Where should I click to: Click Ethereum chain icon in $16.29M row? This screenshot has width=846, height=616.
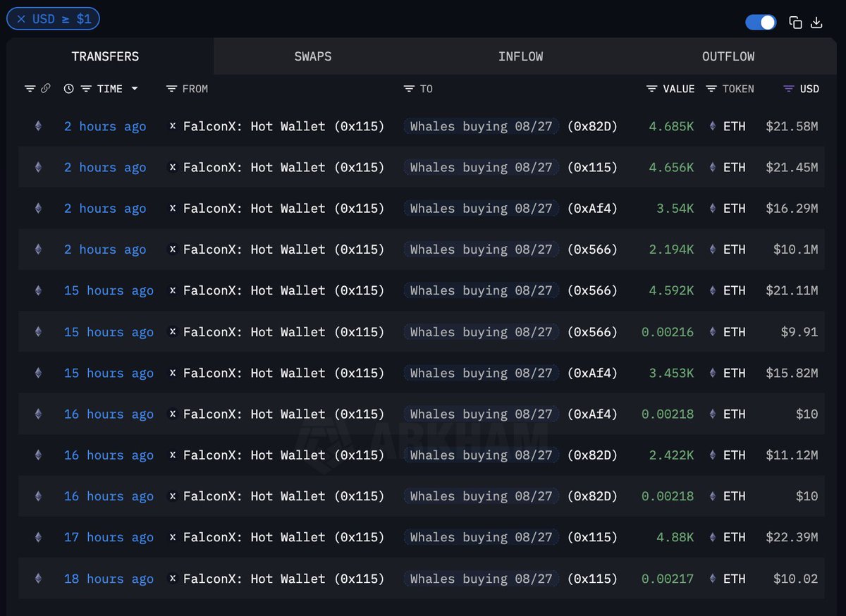click(x=38, y=209)
